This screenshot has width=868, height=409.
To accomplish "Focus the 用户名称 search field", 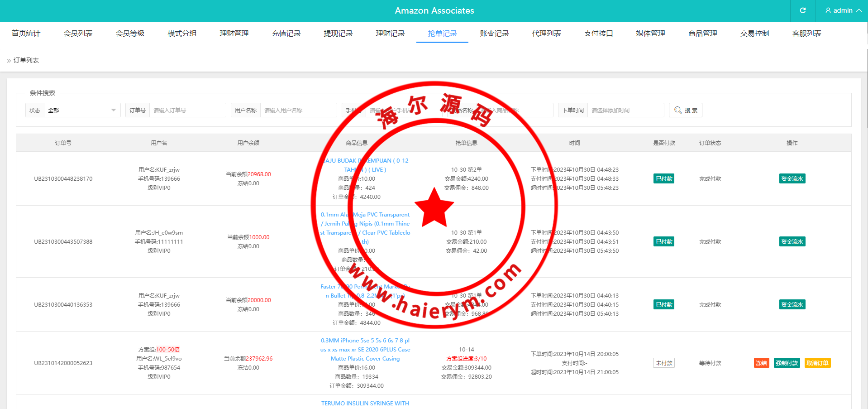I will click(x=298, y=110).
